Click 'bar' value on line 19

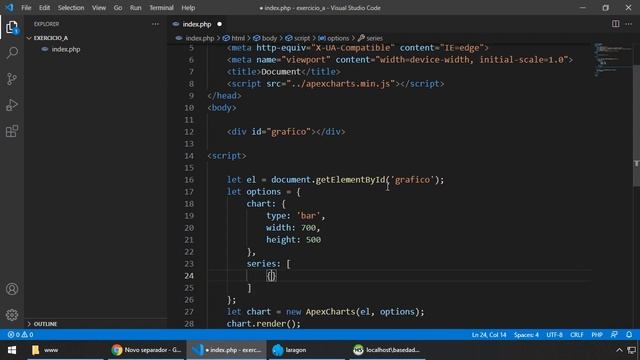[308, 216]
